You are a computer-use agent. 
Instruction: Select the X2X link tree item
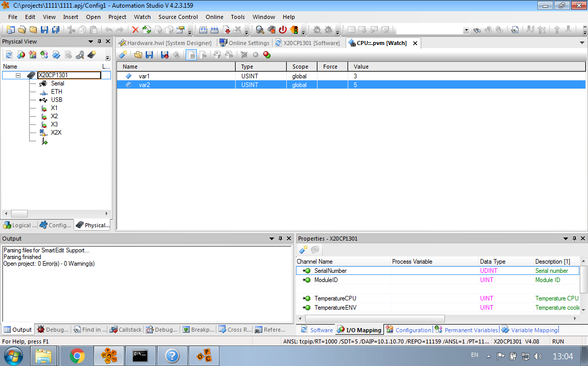point(56,133)
